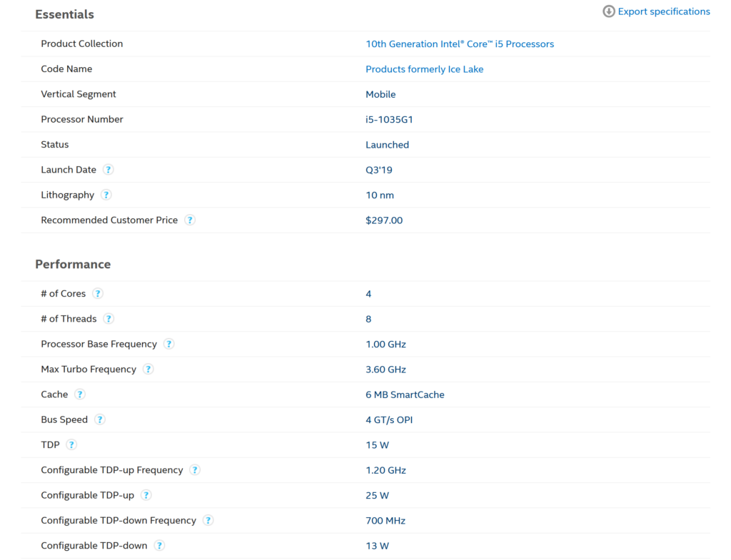Select the 15 W TDP value
Viewport: 731px width, 560px height.
click(x=377, y=445)
